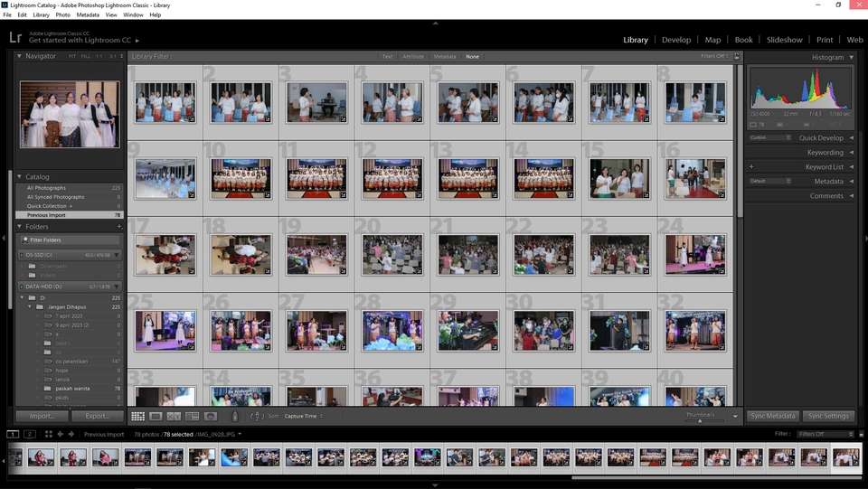Switch to Grid view in the toolbar
Viewport: 868px width, 489px height.
pyautogui.click(x=137, y=416)
